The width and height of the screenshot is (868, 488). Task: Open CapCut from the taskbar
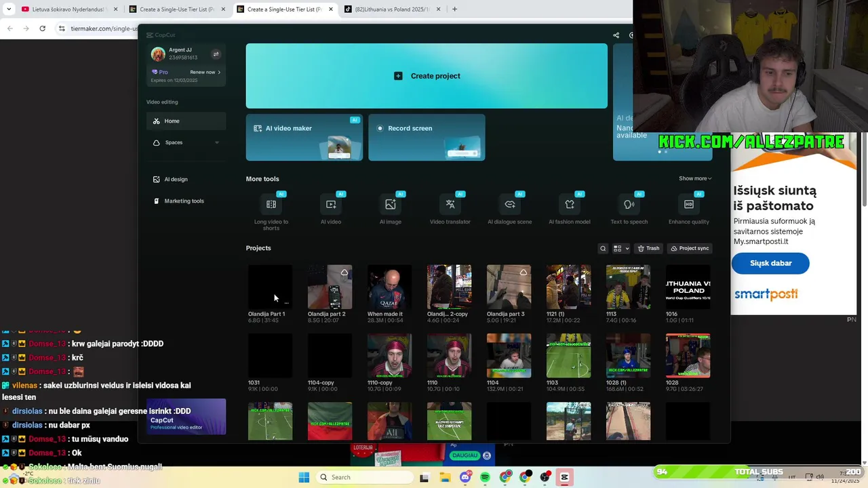coord(564,477)
